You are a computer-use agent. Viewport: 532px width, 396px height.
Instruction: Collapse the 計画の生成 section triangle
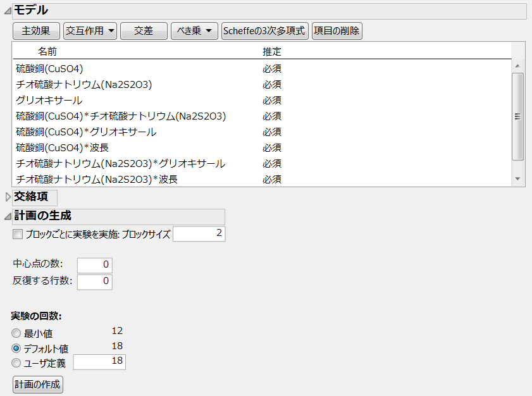8,216
